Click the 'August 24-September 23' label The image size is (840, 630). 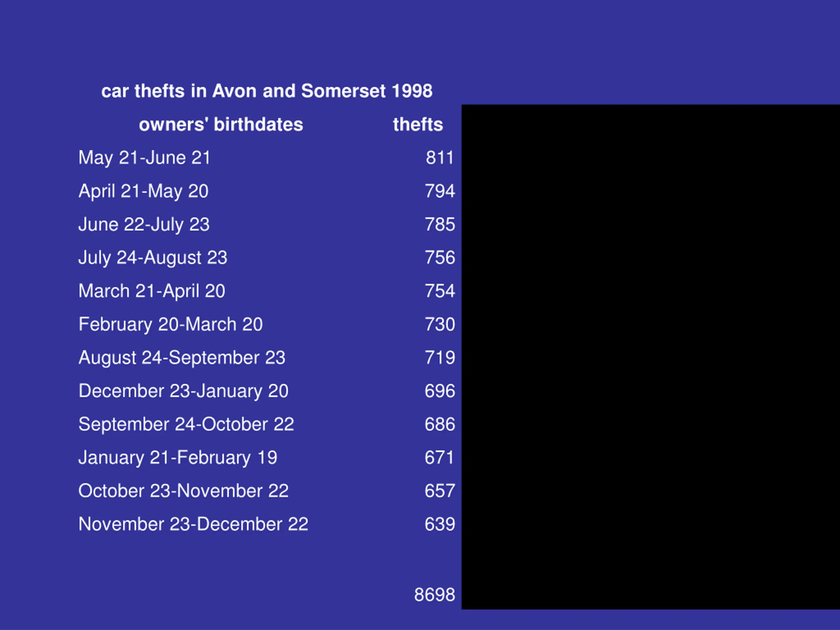coord(182,358)
